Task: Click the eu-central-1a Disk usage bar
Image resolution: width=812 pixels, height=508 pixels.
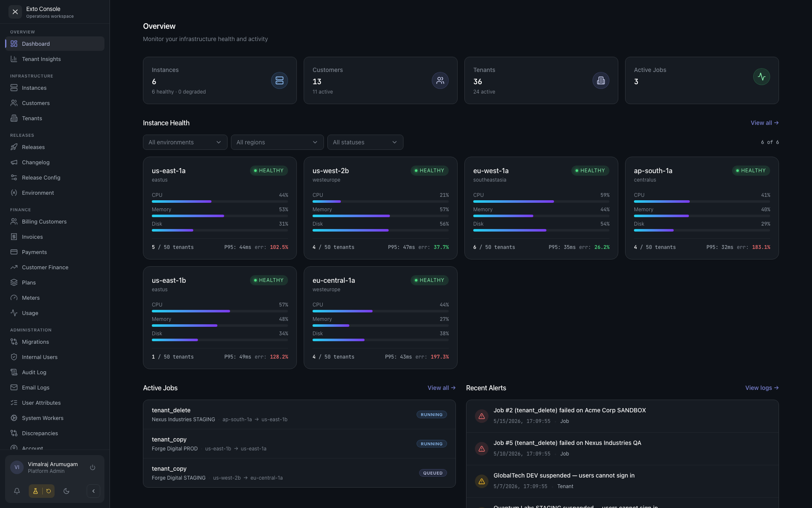Action: (381, 340)
